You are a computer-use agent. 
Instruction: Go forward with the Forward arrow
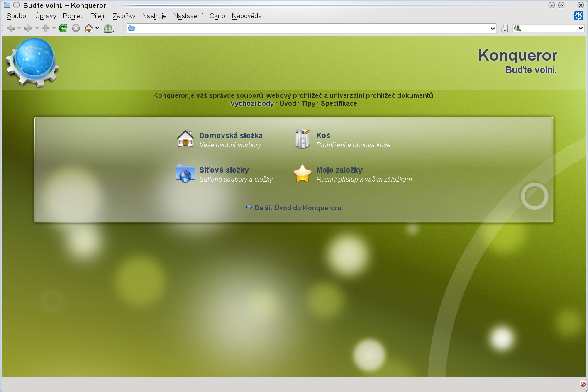click(x=28, y=28)
